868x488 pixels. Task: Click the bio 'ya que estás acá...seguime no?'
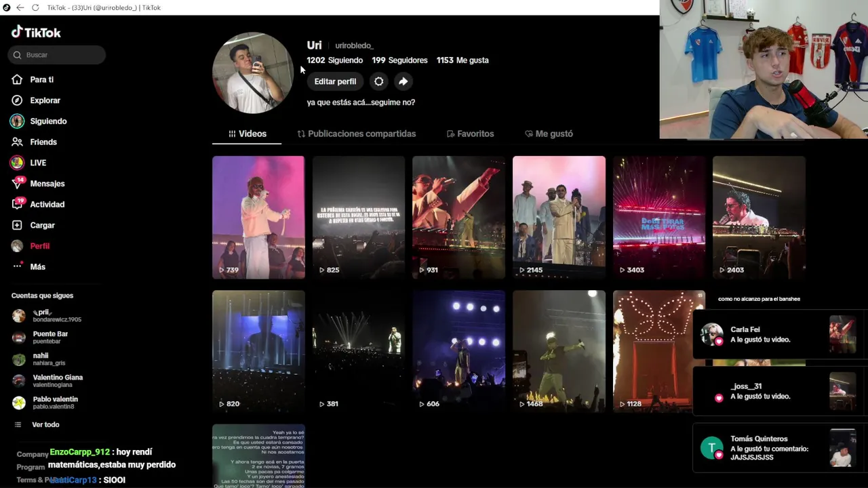point(361,102)
